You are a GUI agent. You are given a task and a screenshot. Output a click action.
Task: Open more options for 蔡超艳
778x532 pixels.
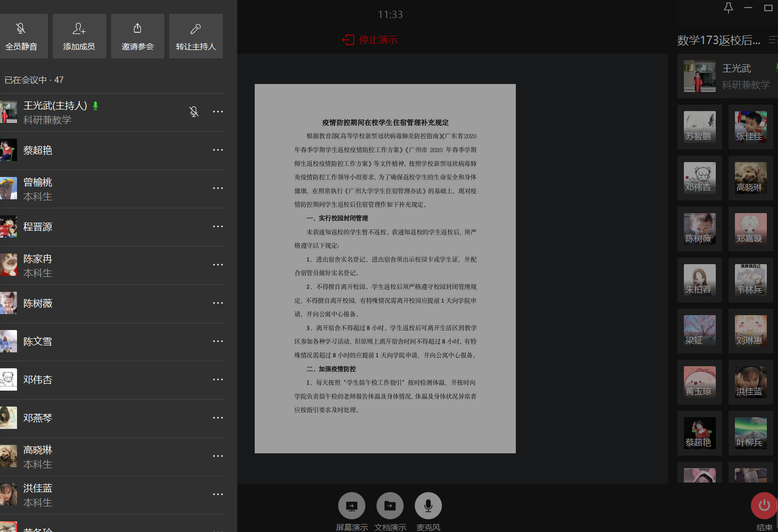(218, 150)
